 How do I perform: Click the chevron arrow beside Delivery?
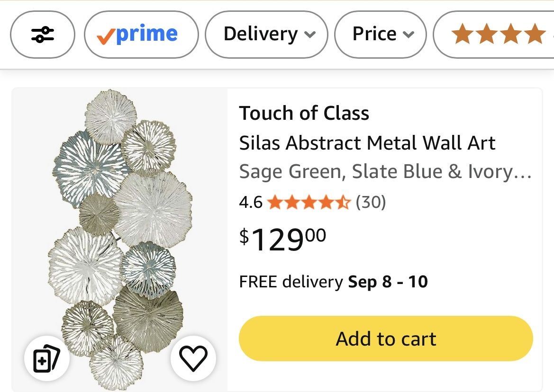pyautogui.click(x=310, y=35)
